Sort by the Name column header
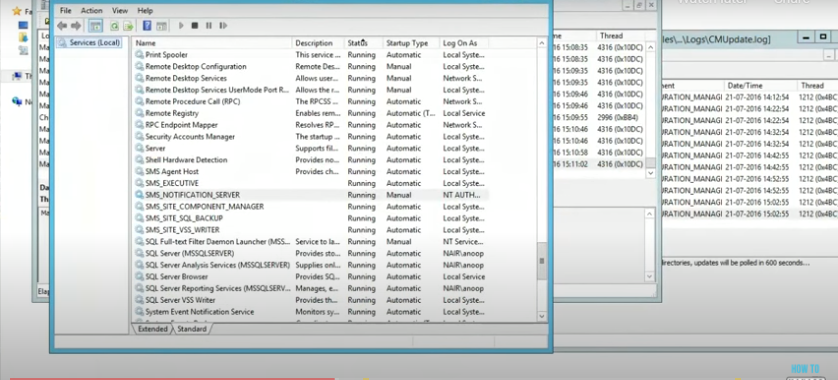The width and height of the screenshot is (838, 380). pos(213,43)
